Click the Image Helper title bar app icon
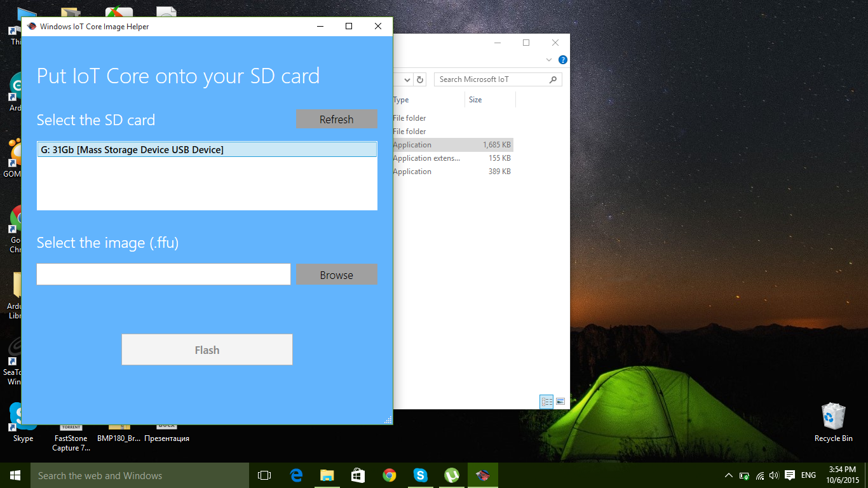The image size is (868, 488). (x=32, y=26)
